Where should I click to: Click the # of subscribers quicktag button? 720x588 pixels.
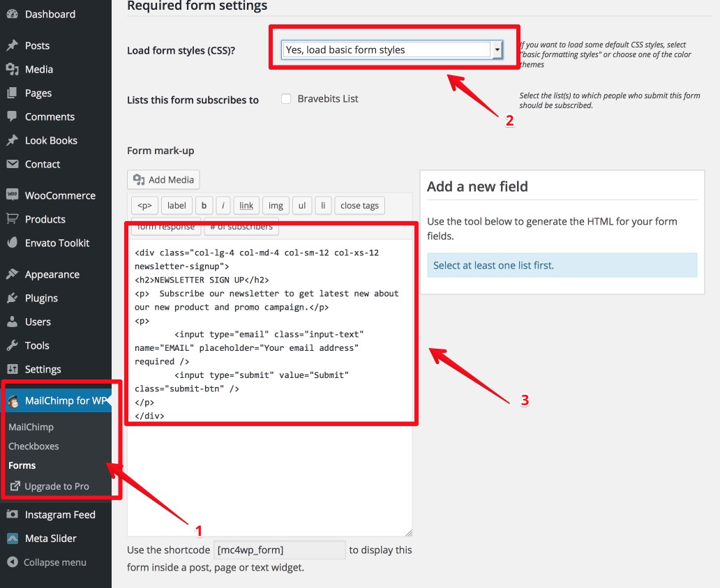coord(241,227)
